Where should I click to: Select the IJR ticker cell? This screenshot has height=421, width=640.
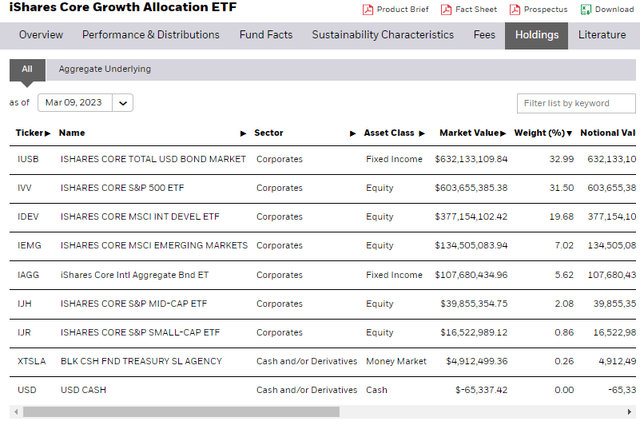click(x=24, y=332)
